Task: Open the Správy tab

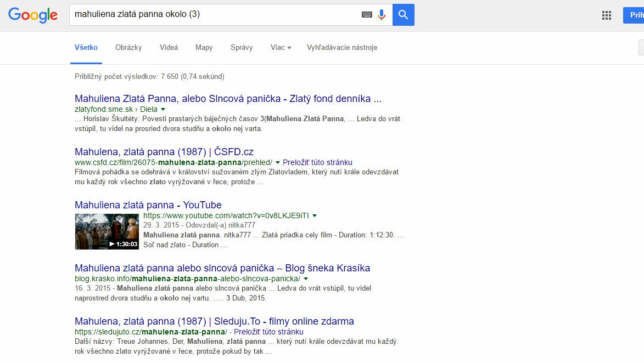Action: coord(242,48)
